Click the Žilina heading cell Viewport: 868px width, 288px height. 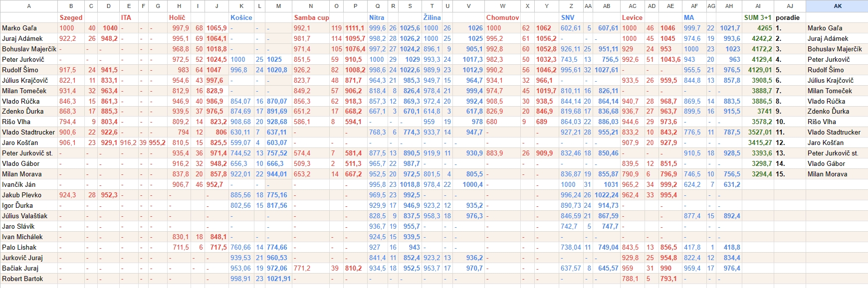point(432,17)
